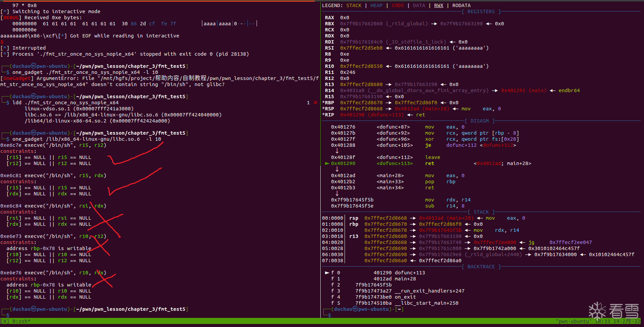
Task: Click the OneGadget ArgumentError message
Action: pos(159,81)
